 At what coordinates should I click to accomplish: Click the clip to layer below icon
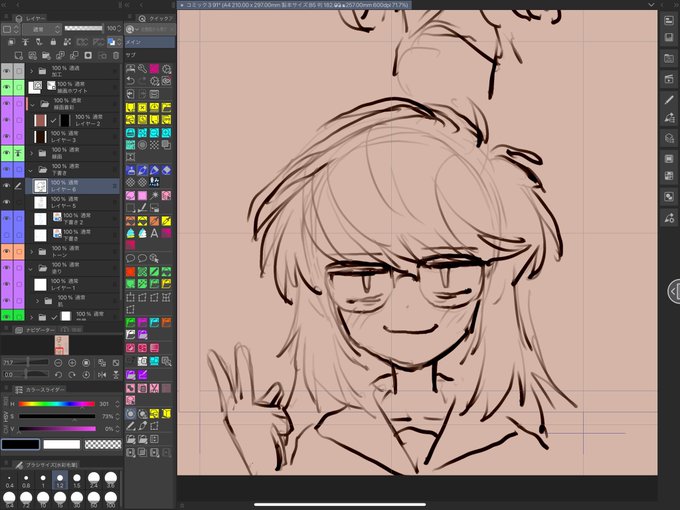tap(26, 42)
